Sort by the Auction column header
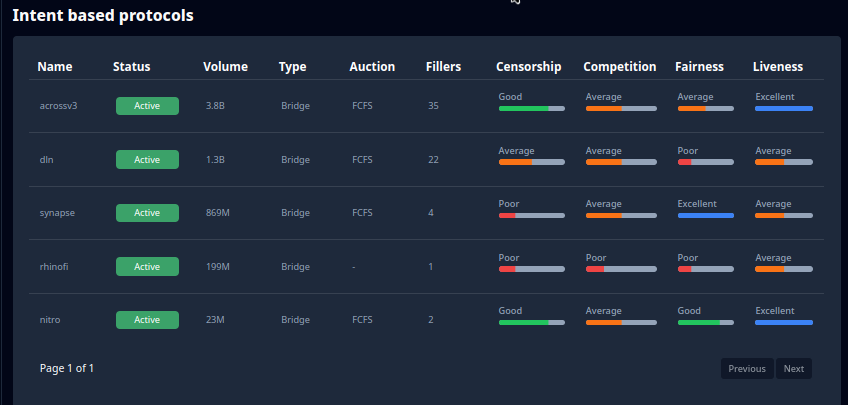This screenshot has width=848, height=405. pos(372,67)
